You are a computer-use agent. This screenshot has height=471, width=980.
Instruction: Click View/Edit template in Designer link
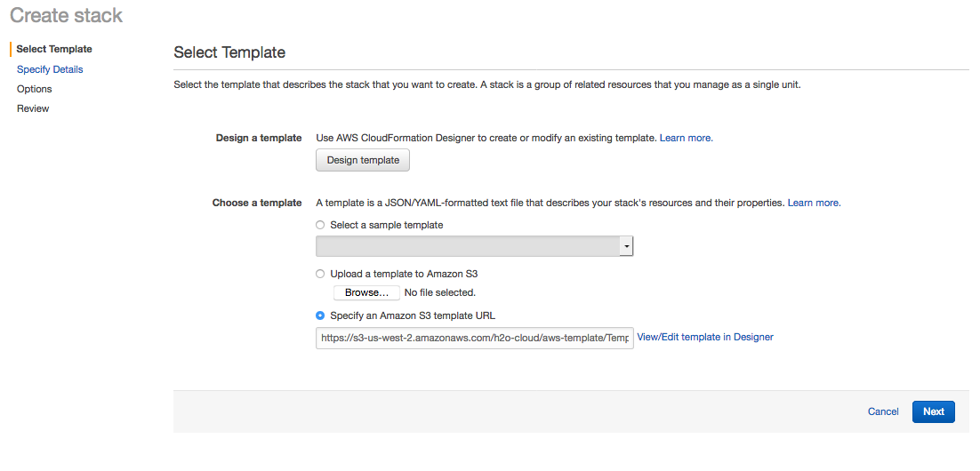(705, 337)
